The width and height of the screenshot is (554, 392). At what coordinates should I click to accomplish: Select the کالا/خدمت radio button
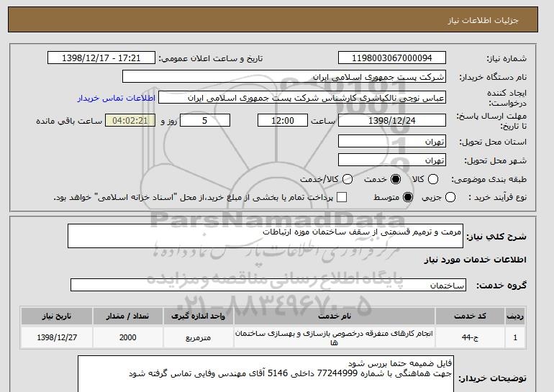pos(348,179)
